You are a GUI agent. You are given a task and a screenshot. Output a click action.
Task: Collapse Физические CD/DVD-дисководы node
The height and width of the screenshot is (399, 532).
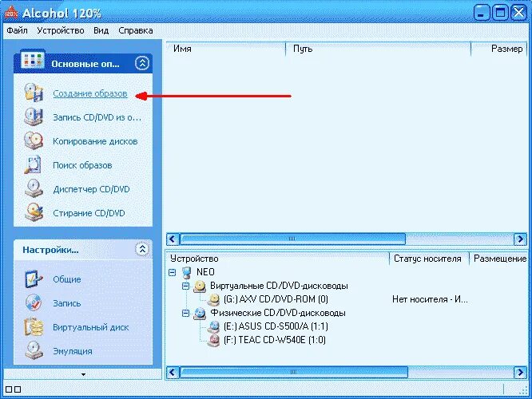pos(185,314)
